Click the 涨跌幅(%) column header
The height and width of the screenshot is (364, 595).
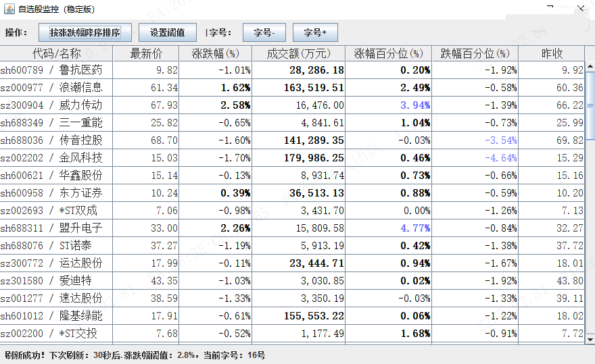[216, 53]
